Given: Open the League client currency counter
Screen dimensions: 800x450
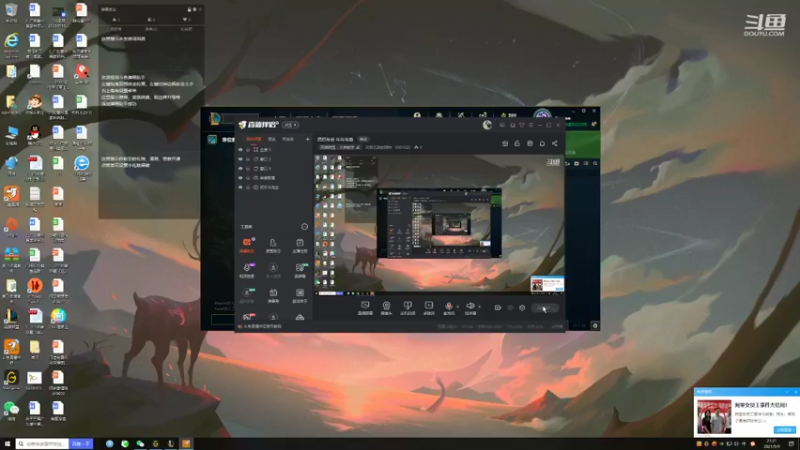Looking at the screenshot, I should (x=509, y=115).
